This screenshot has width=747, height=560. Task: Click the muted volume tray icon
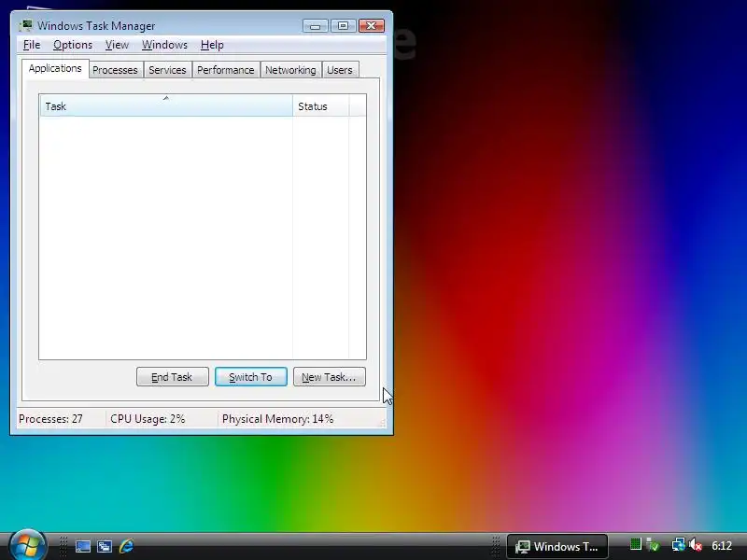tap(696, 545)
